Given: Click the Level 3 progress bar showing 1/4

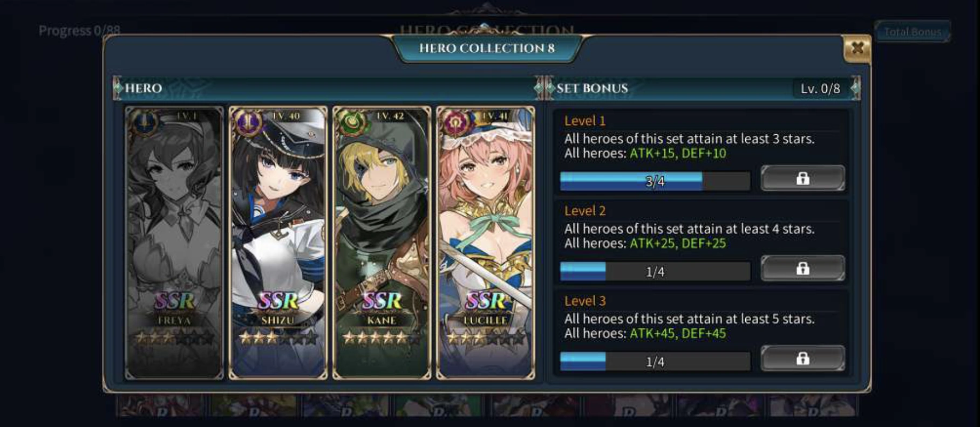Looking at the screenshot, I should pos(655,361).
